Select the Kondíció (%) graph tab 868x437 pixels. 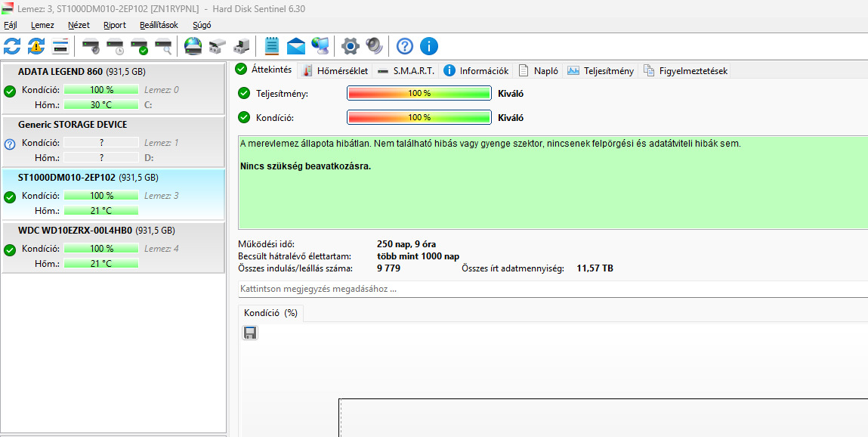[x=270, y=313]
